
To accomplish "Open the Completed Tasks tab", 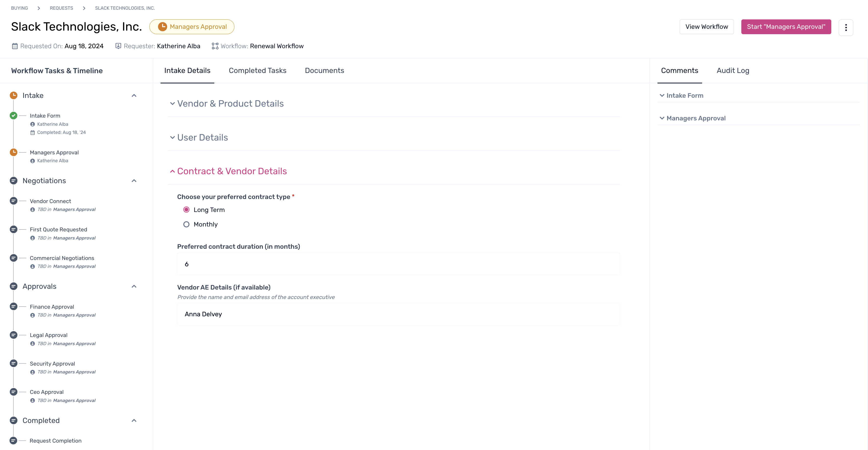I will (x=257, y=70).
